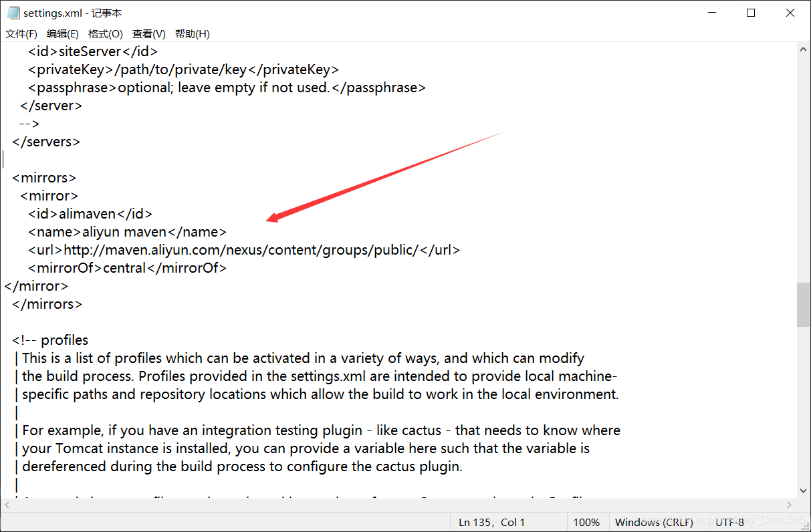Maximize the Notepad window
The width and height of the screenshot is (811, 532).
click(x=751, y=13)
